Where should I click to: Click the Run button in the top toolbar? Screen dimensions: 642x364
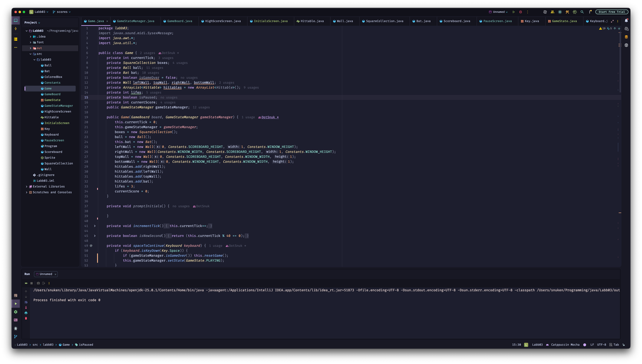pyautogui.click(x=514, y=12)
